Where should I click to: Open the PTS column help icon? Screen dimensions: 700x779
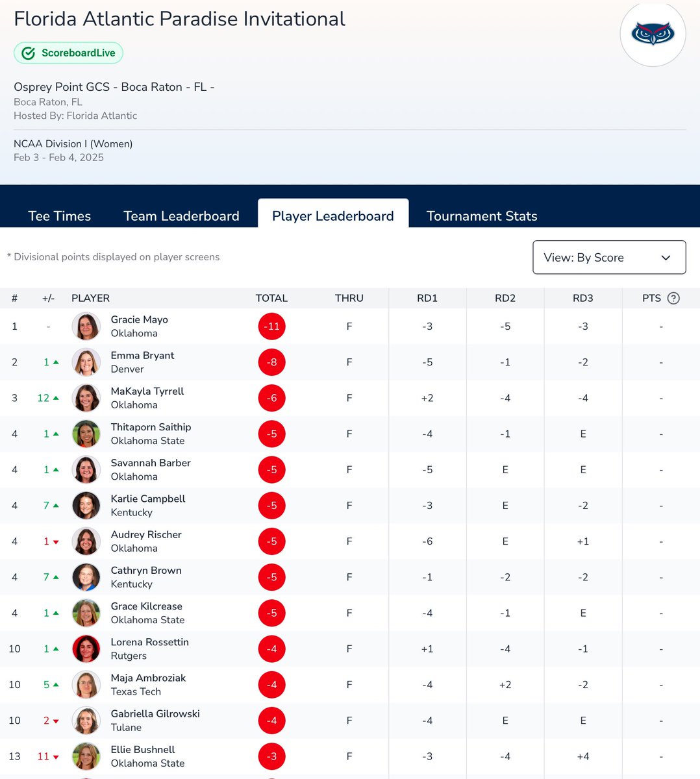click(x=673, y=298)
